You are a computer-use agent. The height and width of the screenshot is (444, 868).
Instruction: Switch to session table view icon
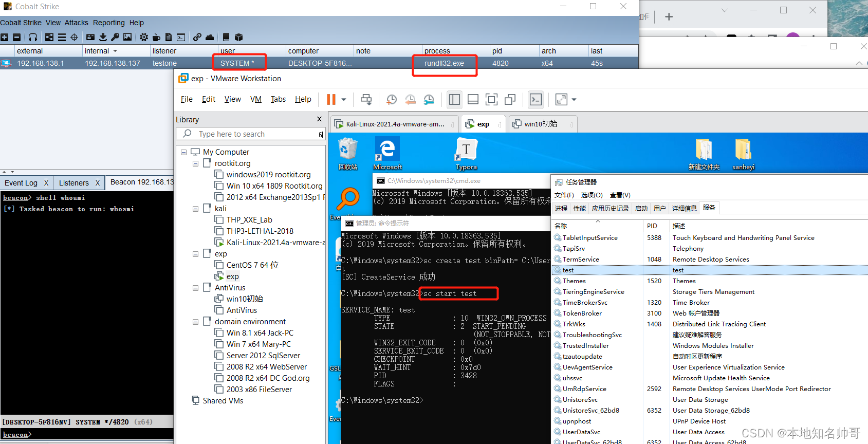62,37
